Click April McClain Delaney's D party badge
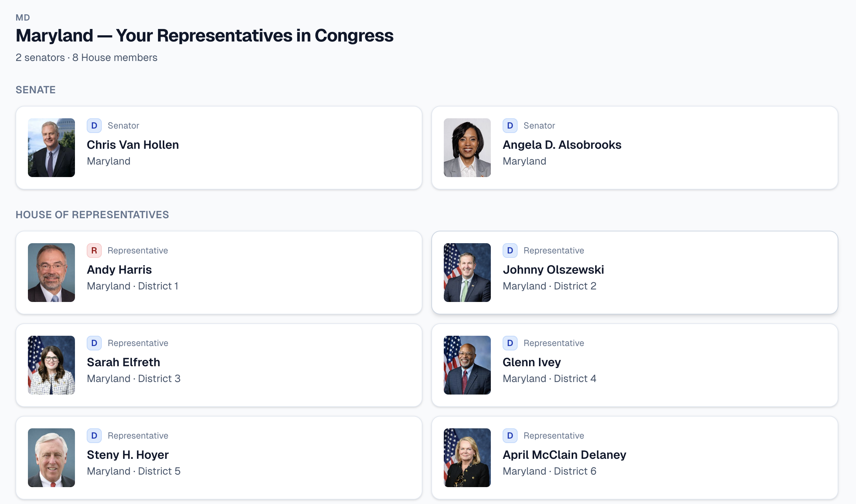856x504 pixels. click(510, 436)
